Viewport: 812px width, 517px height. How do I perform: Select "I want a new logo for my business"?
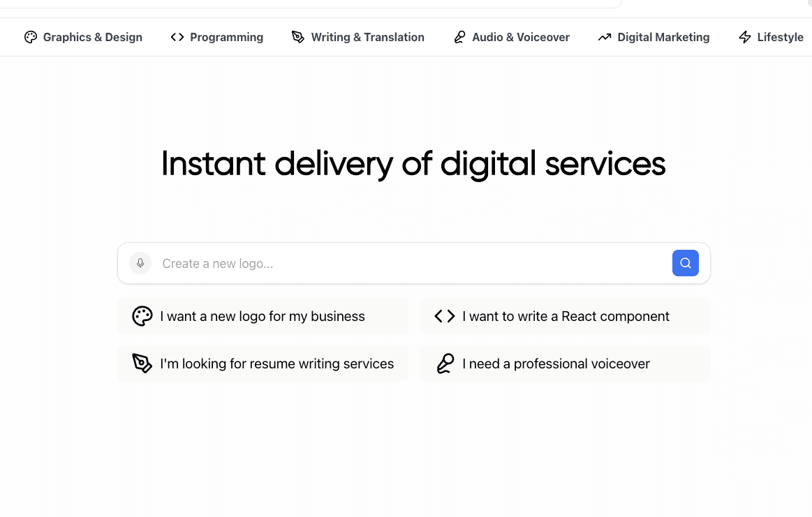[263, 316]
